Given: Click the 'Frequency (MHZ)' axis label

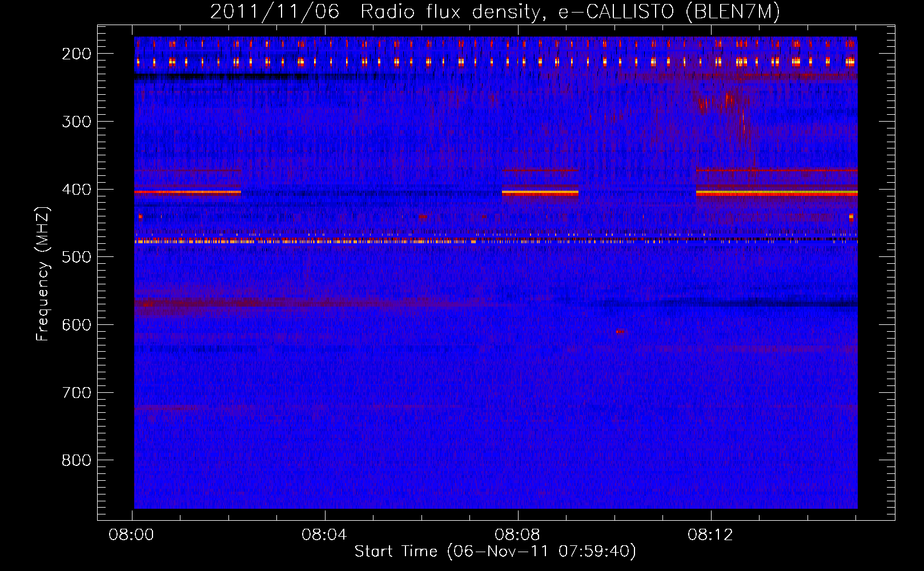Looking at the screenshot, I should pos(43,274).
